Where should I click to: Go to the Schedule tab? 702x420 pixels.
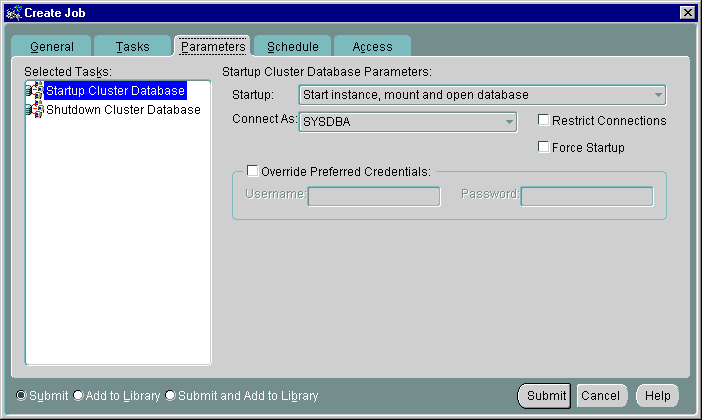tap(292, 47)
